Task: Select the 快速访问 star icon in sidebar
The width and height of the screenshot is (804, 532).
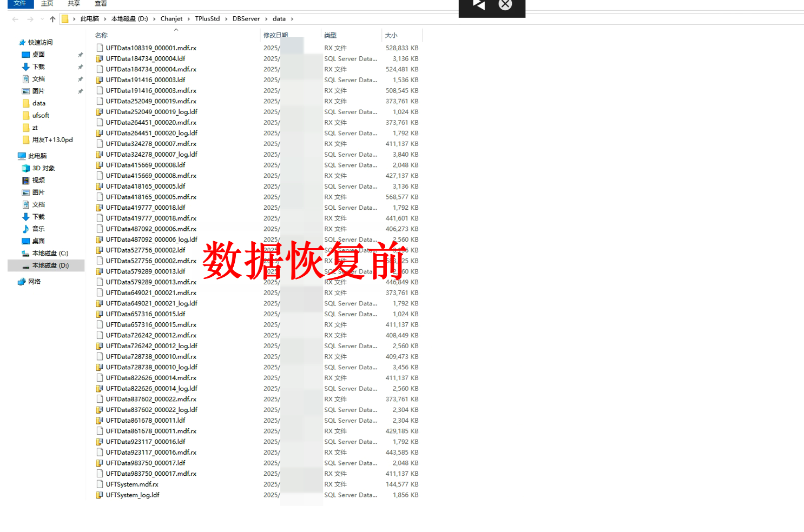Action: point(22,43)
